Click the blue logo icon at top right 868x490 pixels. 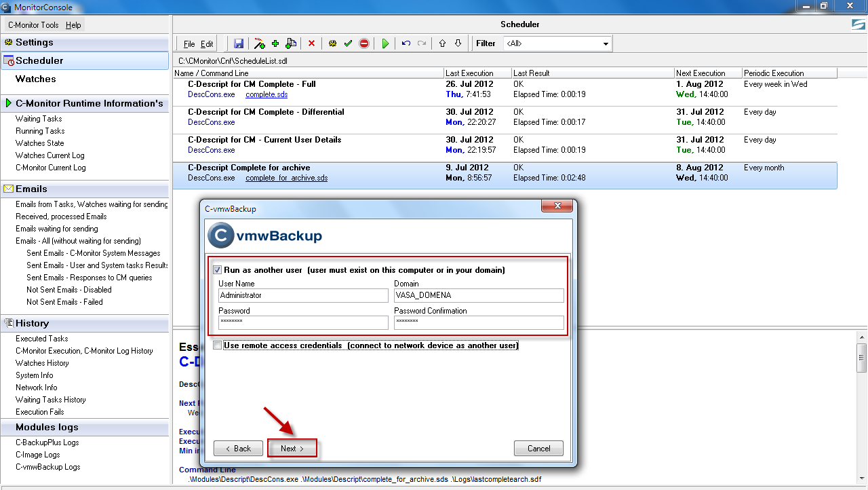point(859,24)
